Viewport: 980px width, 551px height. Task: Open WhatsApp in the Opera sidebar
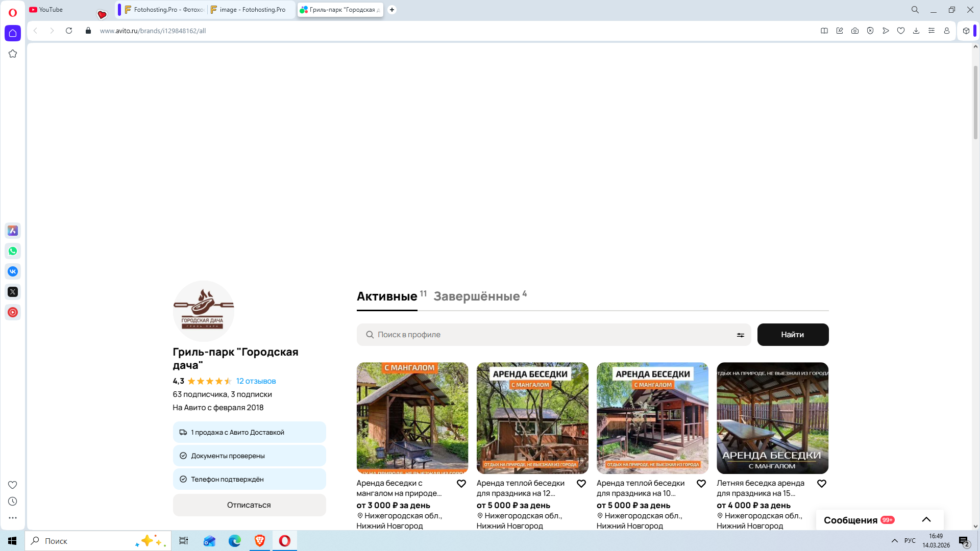click(x=13, y=251)
